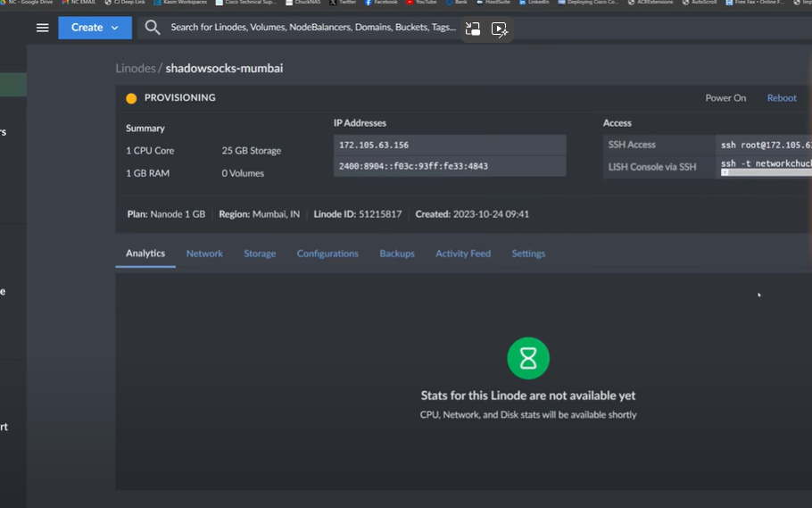Click the Linode ID 51215817 text

pos(357,214)
